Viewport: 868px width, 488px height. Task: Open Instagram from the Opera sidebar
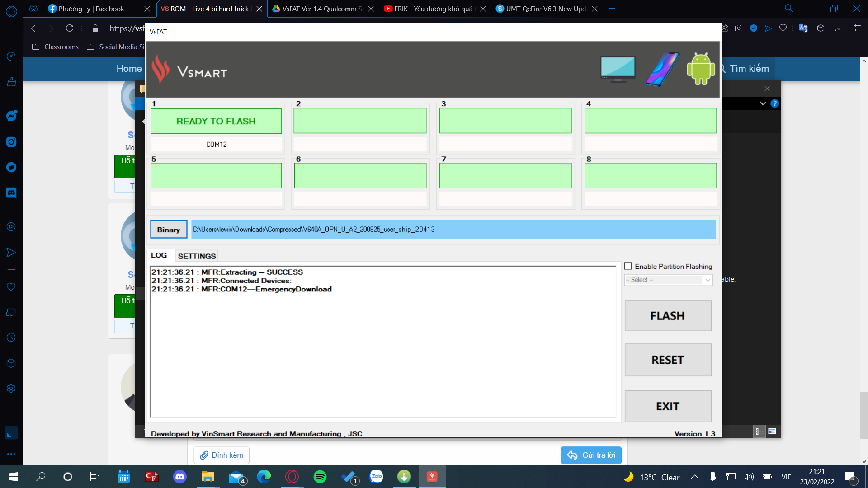pyautogui.click(x=11, y=142)
